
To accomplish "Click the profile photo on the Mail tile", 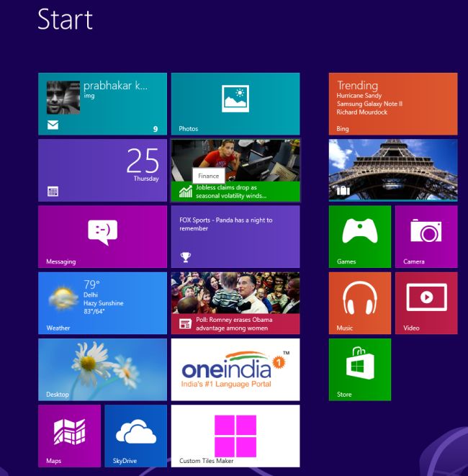I will coord(63,97).
